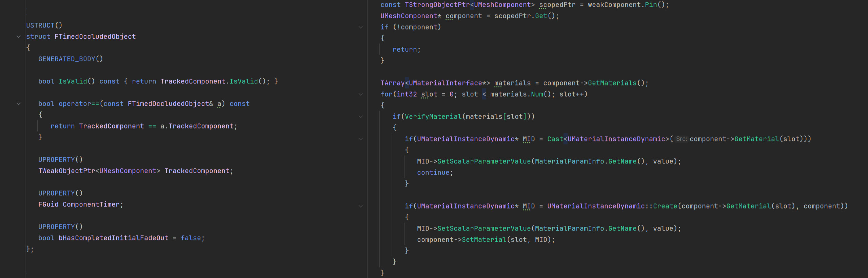Click the 'struct' keyword
This screenshot has height=278, width=868.
pyautogui.click(x=38, y=37)
